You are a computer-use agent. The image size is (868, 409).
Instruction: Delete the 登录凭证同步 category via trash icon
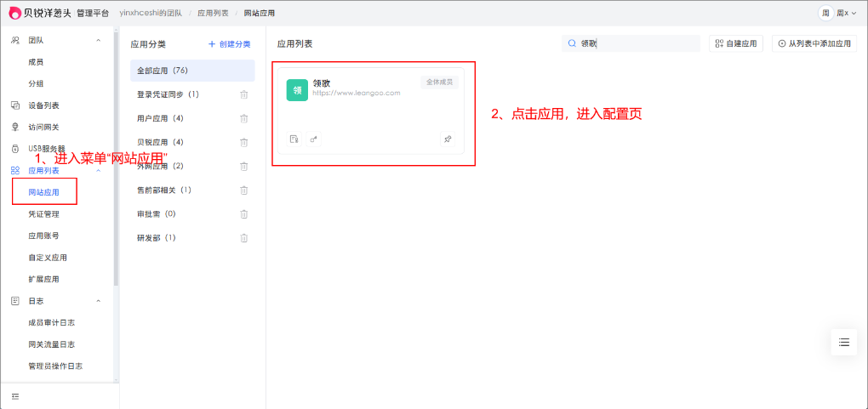click(243, 94)
